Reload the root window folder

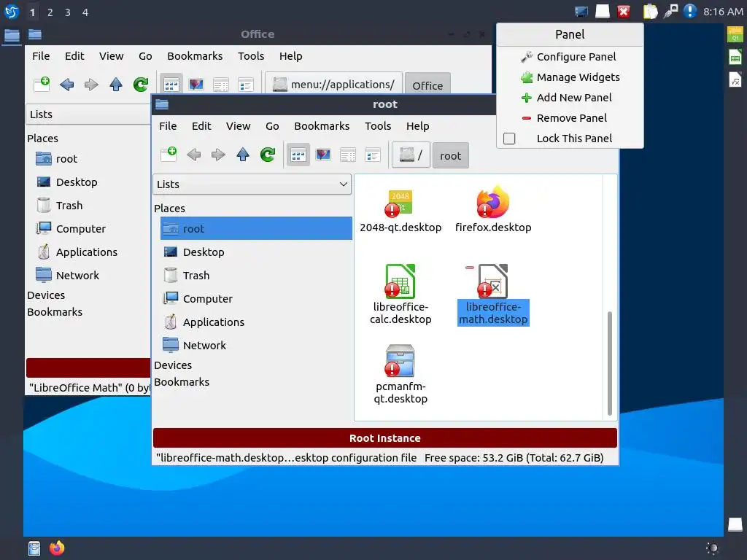[x=268, y=155]
